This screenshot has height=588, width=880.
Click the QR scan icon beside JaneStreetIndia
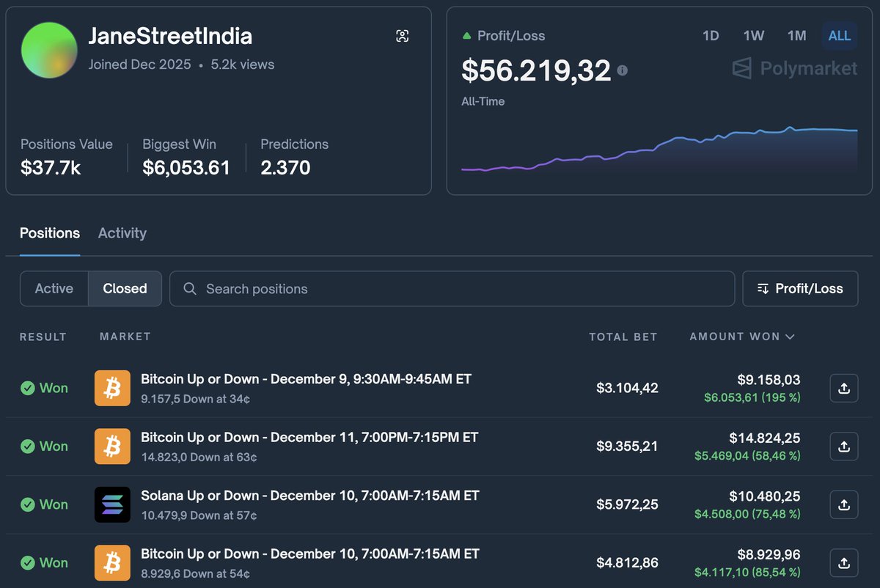point(402,36)
